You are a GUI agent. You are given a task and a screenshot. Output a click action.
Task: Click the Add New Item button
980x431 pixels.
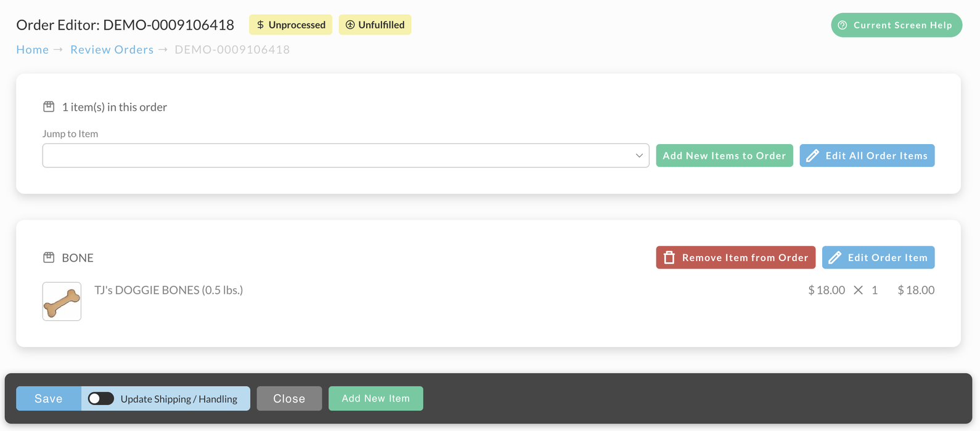pyautogui.click(x=376, y=398)
